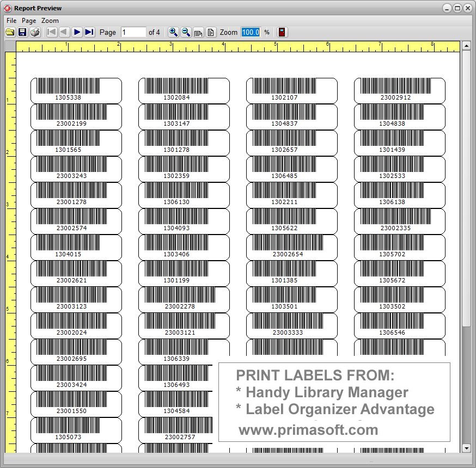Select barcode label 23002335
This screenshot has width=476, height=468.
(400, 221)
